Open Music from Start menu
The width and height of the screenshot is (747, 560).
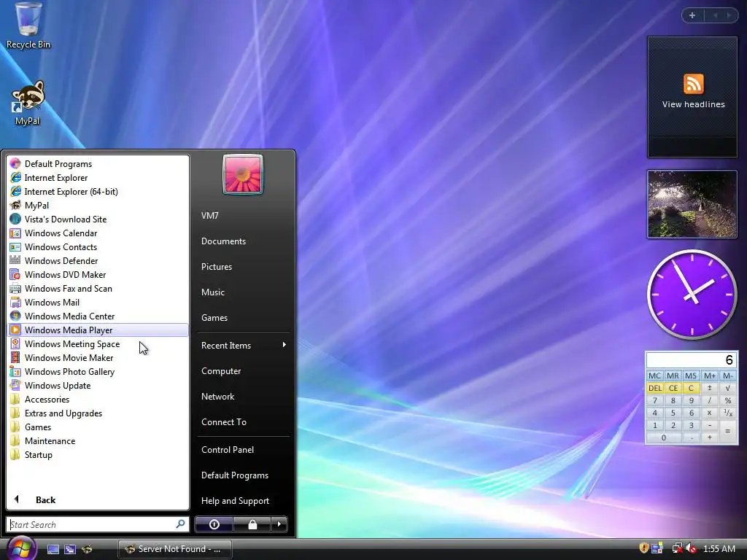click(243, 292)
